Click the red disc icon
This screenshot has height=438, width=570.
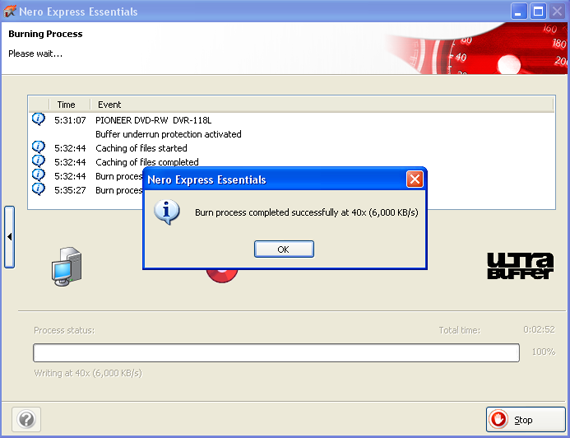tap(222, 276)
